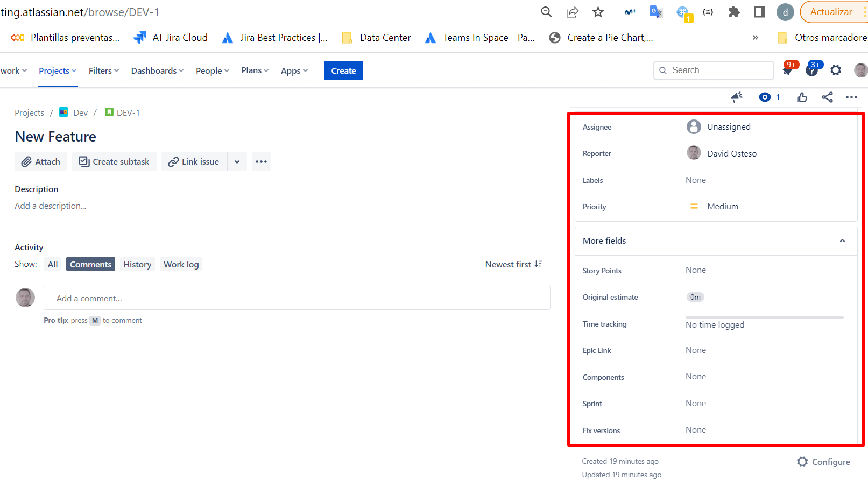Click the Configure gear link
The width and height of the screenshot is (868, 481).
(823, 462)
